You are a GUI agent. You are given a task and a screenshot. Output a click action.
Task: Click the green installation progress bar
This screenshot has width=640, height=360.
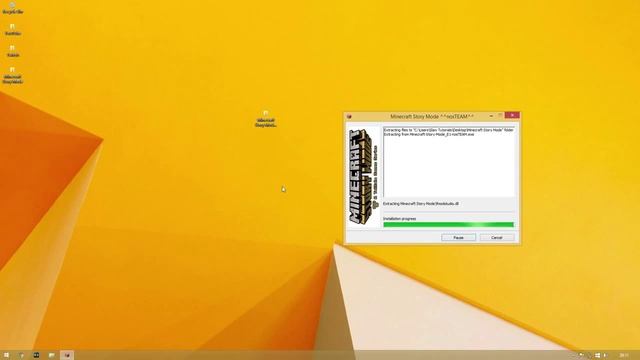[449, 224]
